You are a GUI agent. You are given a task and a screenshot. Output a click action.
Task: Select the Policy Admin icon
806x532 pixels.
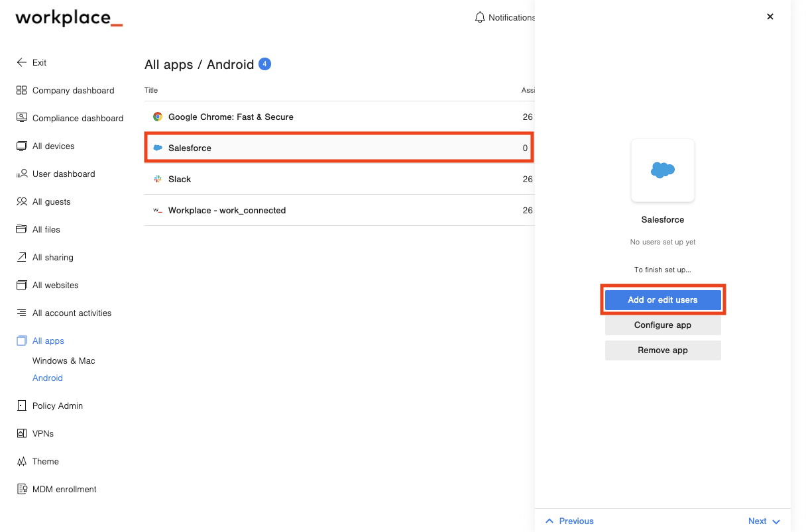(x=21, y=405)
